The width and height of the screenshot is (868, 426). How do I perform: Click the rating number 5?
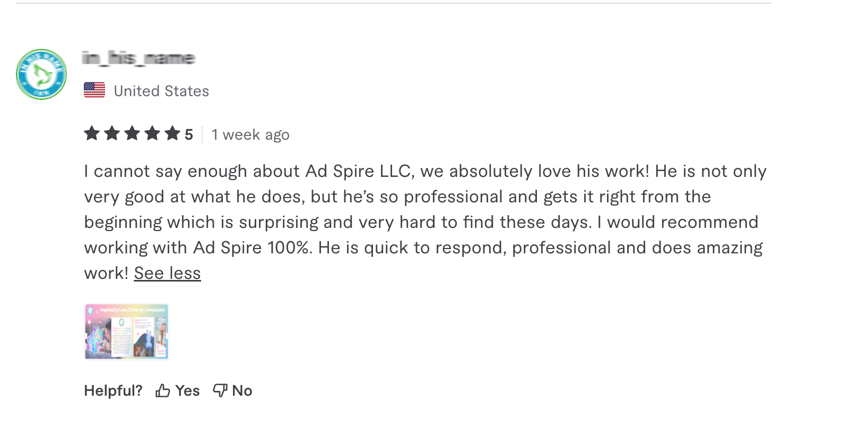click(x=189, y=135)
